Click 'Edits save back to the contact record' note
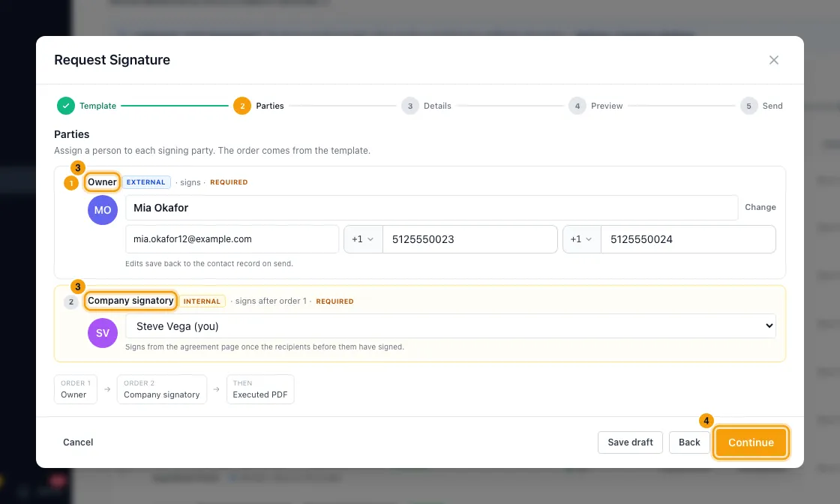840x504 pixels. pos(209,263)
